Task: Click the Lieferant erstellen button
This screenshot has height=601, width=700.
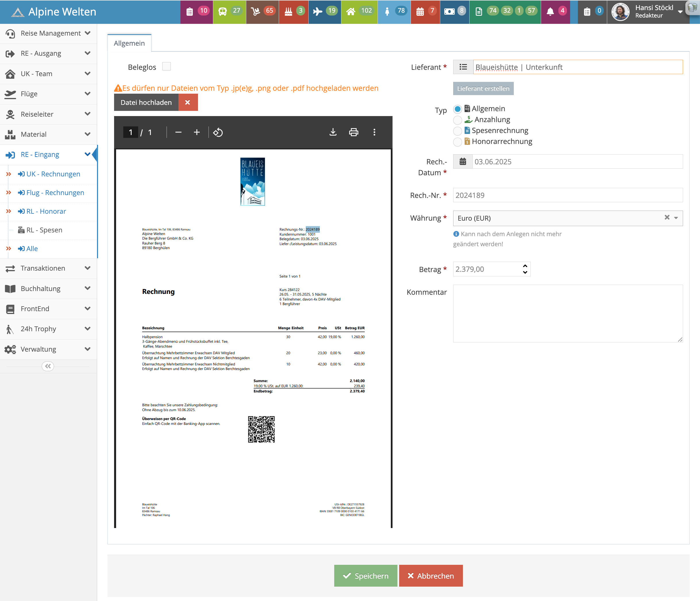Action: [x=483, y=88]
